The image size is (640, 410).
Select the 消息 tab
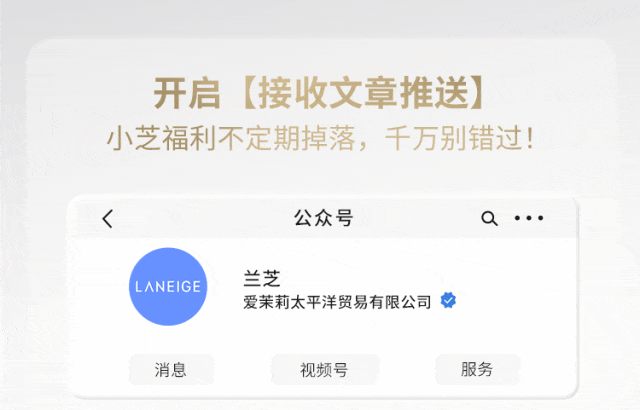[171, 370]
